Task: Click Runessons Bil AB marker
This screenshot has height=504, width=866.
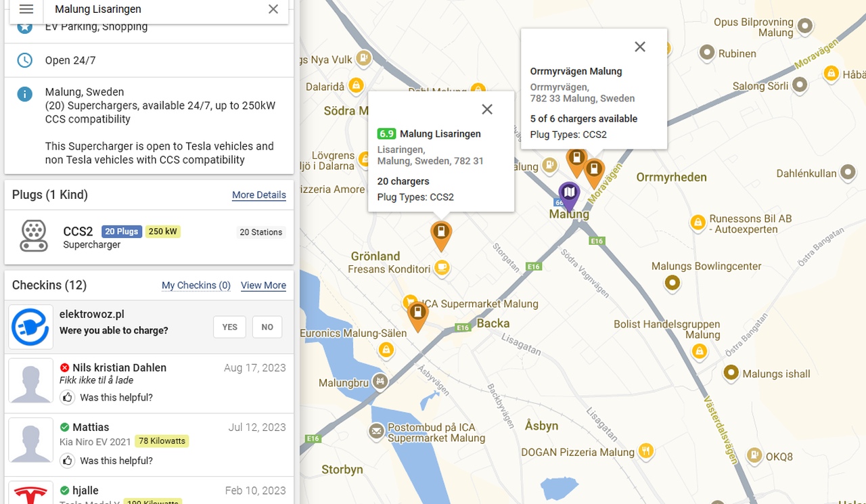Action: (x=698, y=223)
